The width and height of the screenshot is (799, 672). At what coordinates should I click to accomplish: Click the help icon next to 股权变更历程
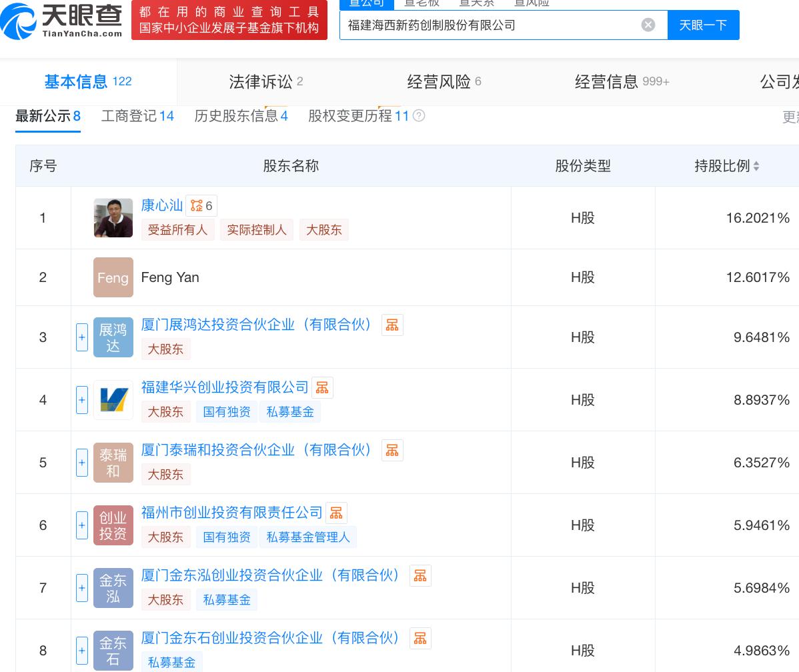(419, 116)
